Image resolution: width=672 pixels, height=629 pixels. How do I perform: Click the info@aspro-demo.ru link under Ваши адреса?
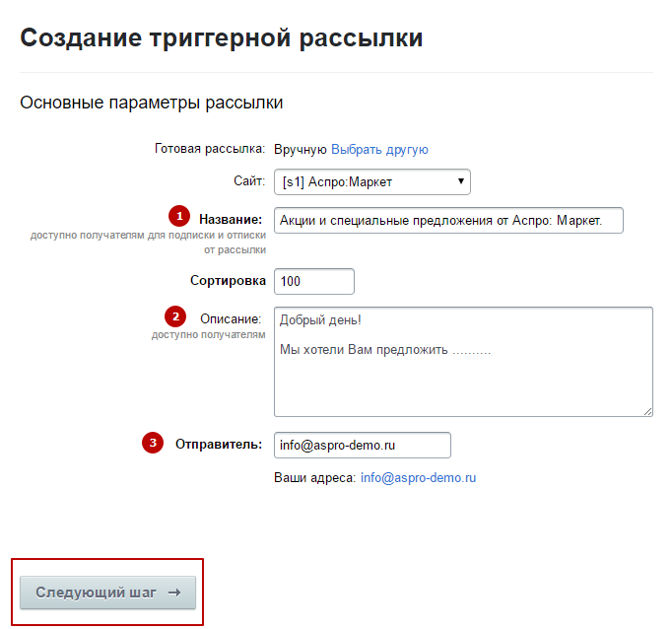click(x=419, y=477)
